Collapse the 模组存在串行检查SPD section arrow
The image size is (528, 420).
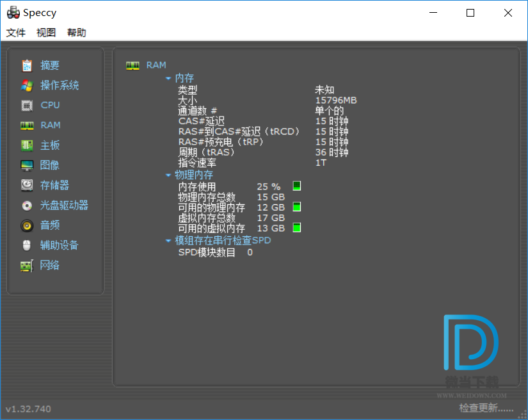click(168, 241)
